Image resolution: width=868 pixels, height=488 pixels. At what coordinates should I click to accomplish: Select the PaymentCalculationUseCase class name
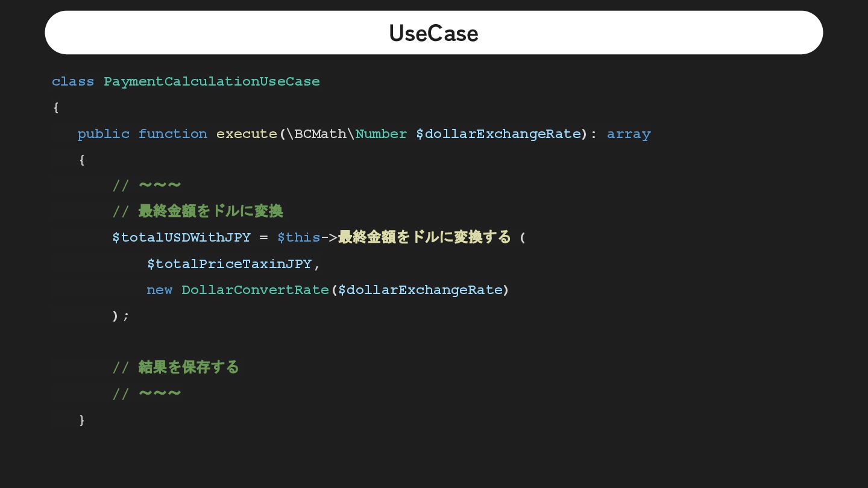pos(212,81)
